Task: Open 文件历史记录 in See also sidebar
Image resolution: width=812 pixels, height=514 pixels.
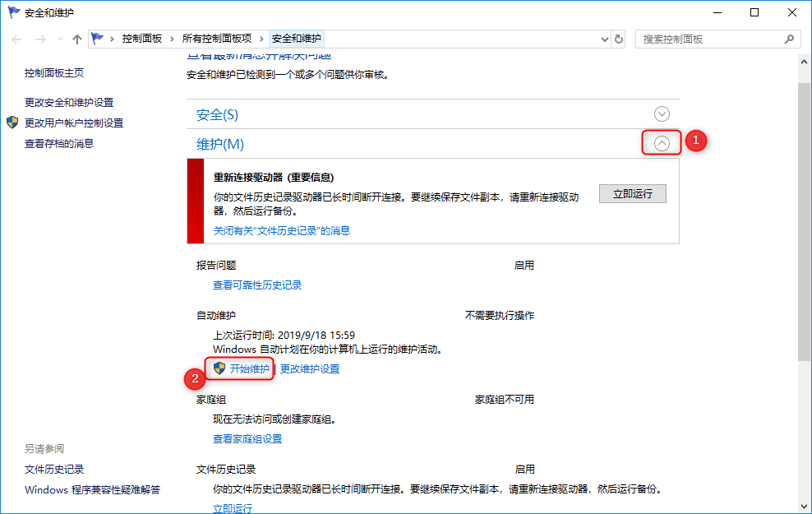Action: 54,470
